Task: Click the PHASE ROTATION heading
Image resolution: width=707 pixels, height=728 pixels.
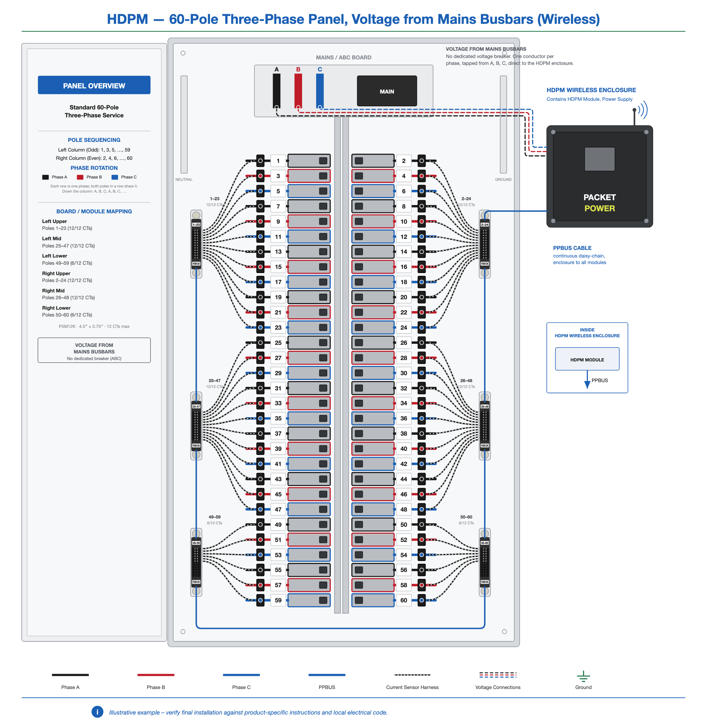Action: coord(94,168)
